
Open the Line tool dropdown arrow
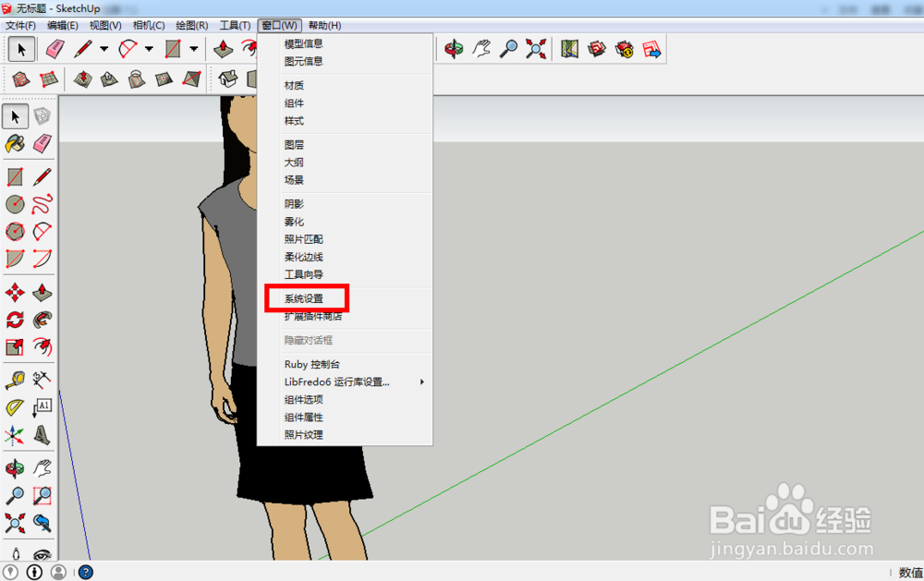[x=104, y=50]
